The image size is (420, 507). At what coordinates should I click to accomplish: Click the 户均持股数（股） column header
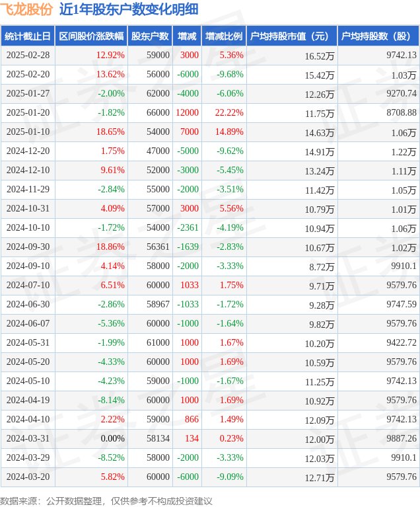378,36
